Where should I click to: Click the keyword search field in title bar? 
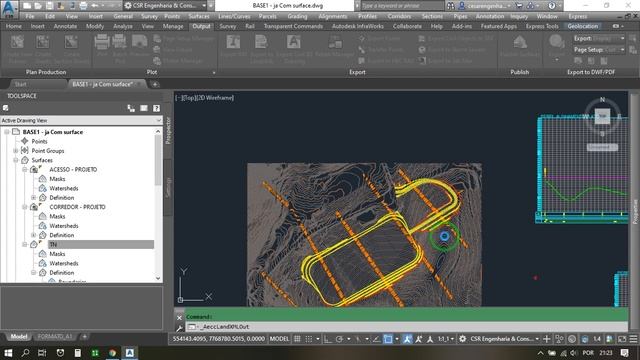pyautogui.click(x=402, y=6)
